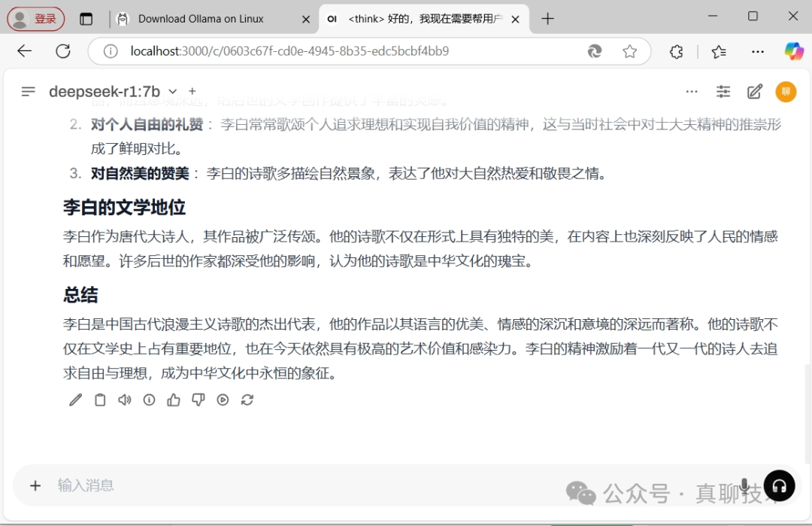The width and height of the screenshot is (812, 526).
Task: Toggle the chat sidebar menu
Action: pos(29,92)
